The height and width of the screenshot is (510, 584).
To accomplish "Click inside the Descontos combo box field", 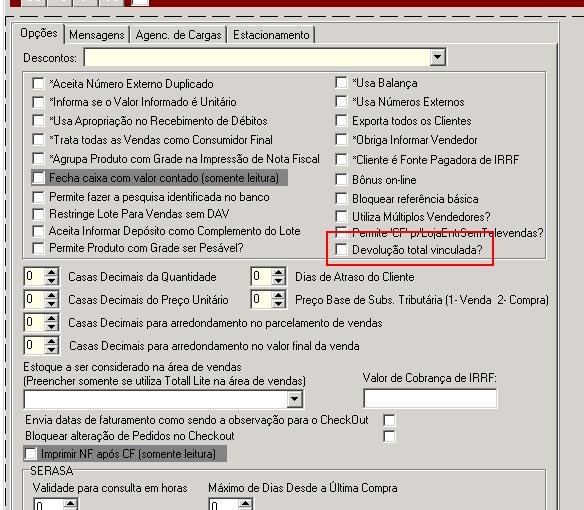I will coord(257,57).
